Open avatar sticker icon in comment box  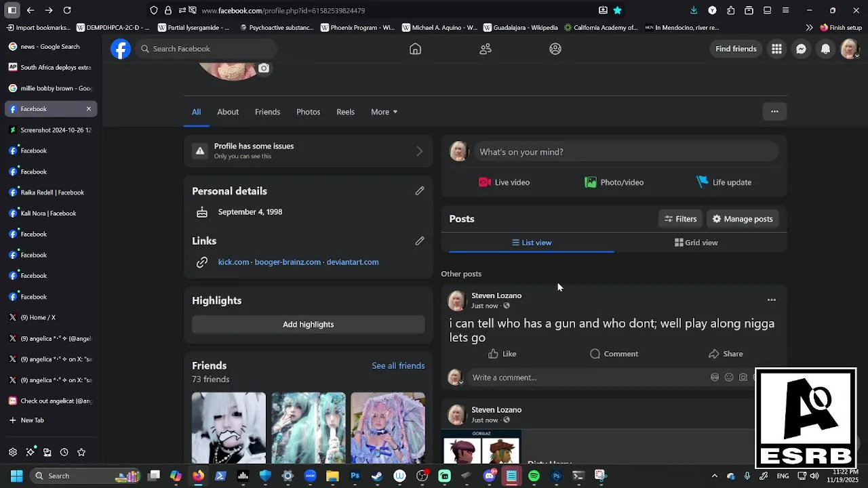click(x=715, y=378)
